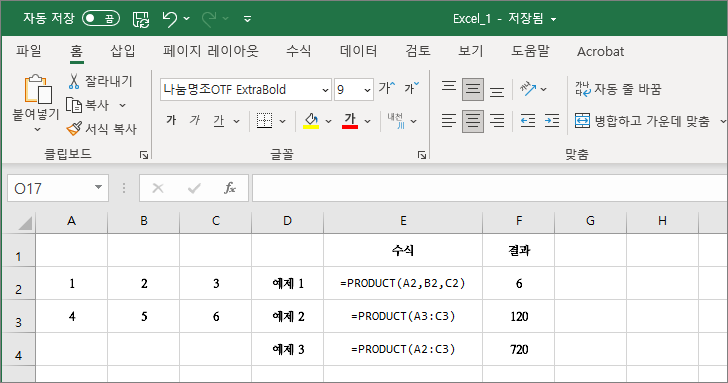Image resolution: width=728 pixels, height=383 pixels.
Task: Click inside the formula bar input
Action: coord(490,188)
